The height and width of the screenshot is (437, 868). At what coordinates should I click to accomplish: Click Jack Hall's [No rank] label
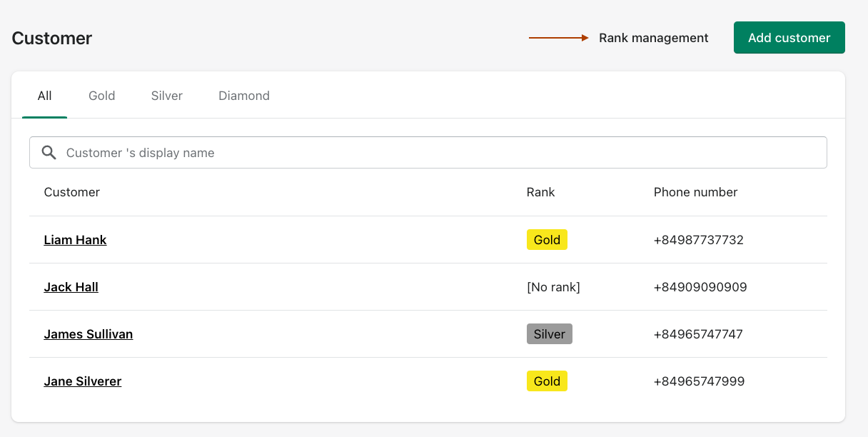click(x=553, y=287)
